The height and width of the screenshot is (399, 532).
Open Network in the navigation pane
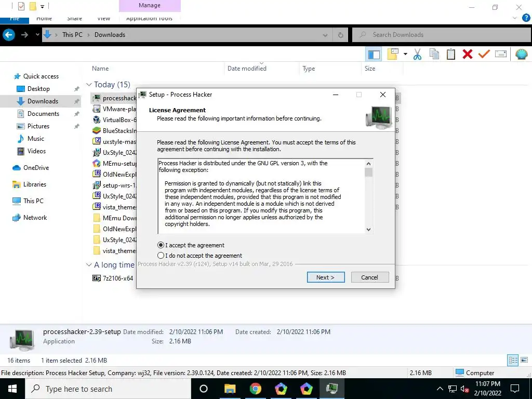pyautogui.click(x=35, y=218)
